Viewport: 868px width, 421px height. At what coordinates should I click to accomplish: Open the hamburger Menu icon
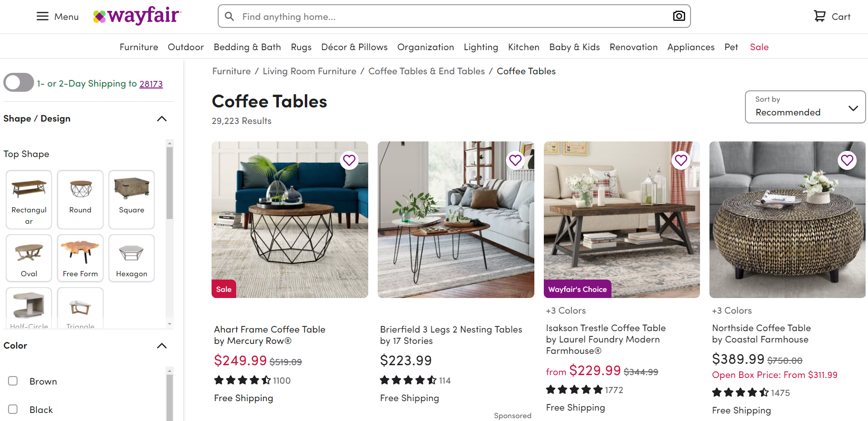point(43,17)
